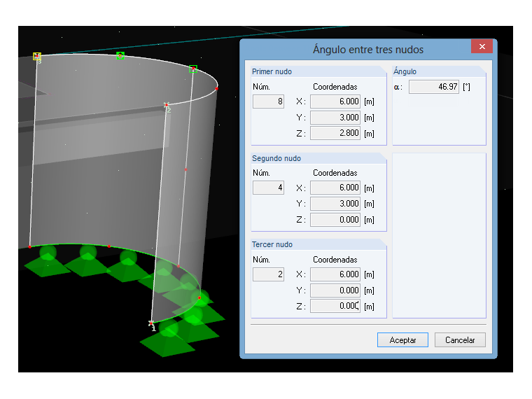
Task: Close the Ángulo entre tres nudos dialog
Action: click(482, 46)
